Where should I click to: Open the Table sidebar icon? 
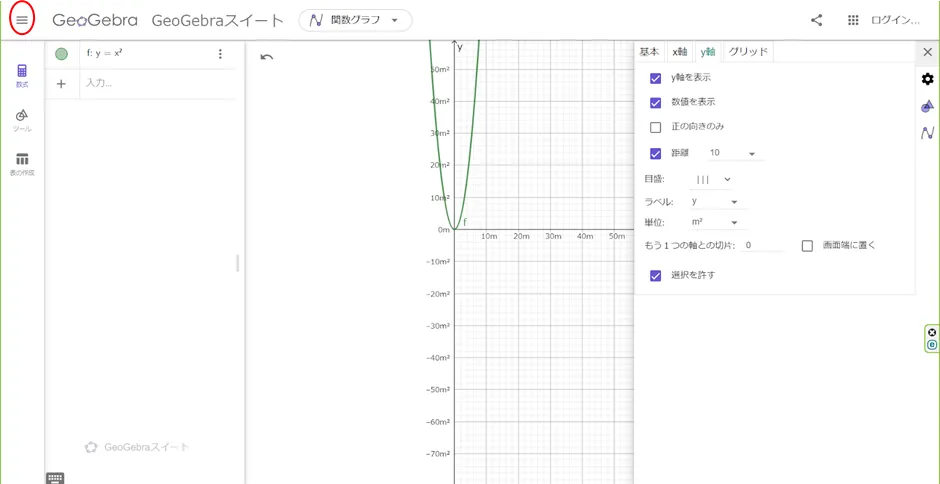[22, 164]
